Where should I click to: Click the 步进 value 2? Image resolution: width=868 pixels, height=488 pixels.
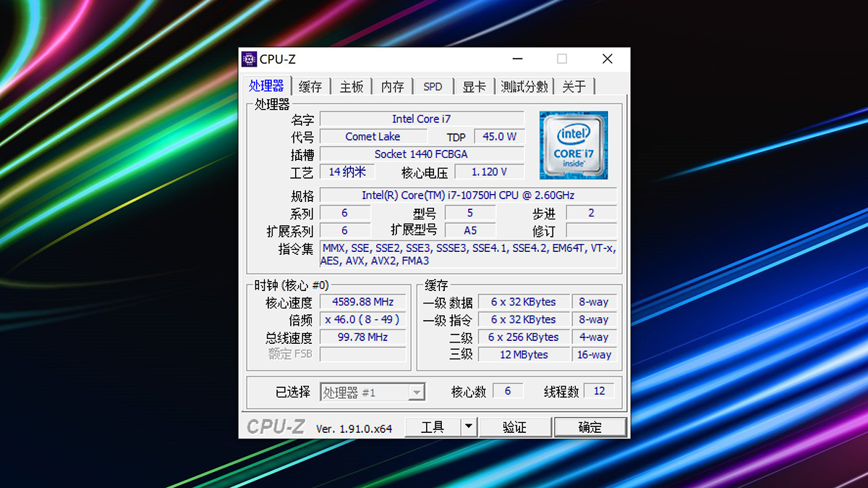tap(591, 213)
